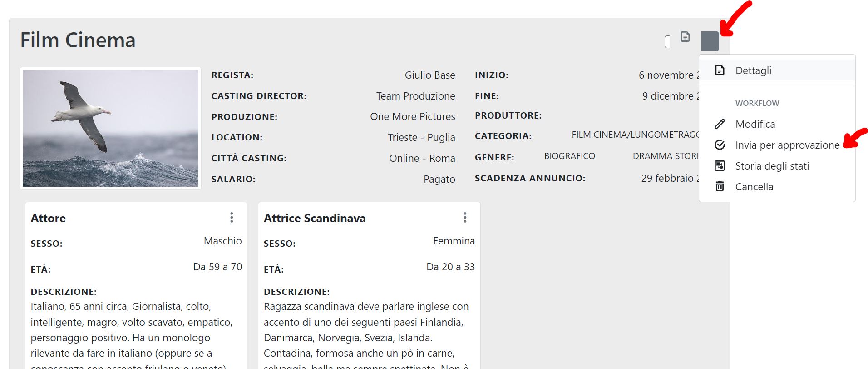Open the Attore card three-dot menu
The image size is (868, 369).
[232, 218]
